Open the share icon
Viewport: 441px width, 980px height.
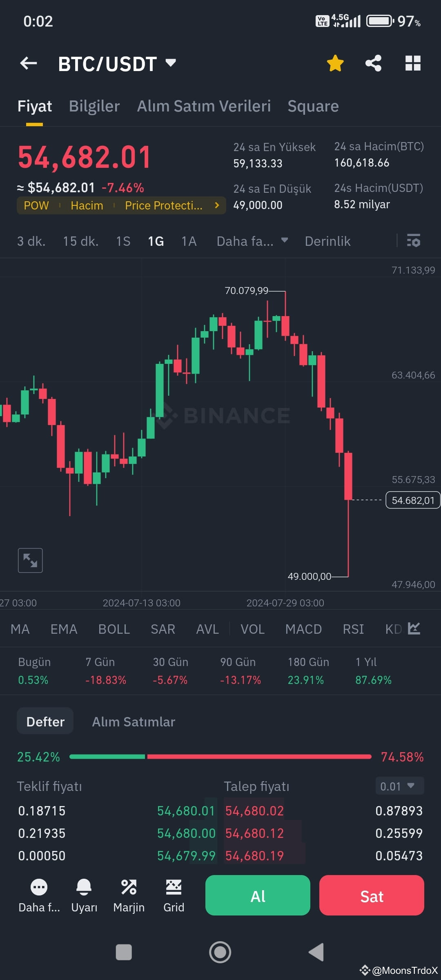pos(373,63)
